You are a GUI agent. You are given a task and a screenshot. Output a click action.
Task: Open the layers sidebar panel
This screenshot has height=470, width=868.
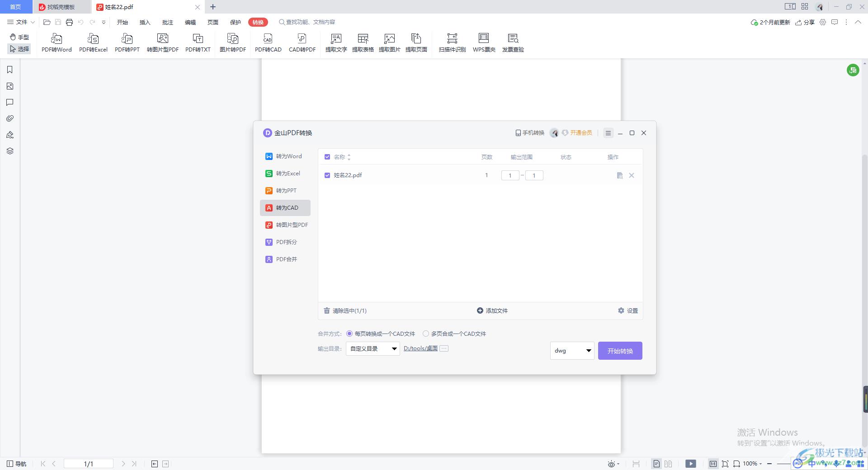pyautogui.click(x=10, y=151)
